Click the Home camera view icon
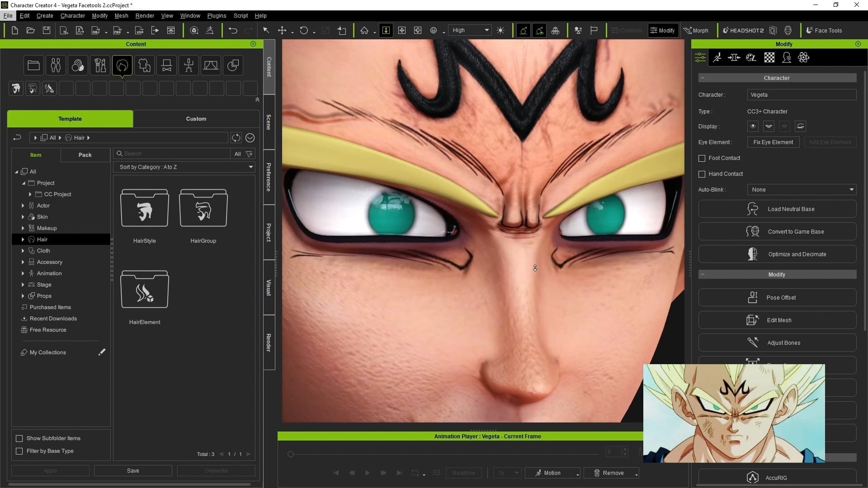This screenshot has height=488, width=868. (x=364, y=30)
